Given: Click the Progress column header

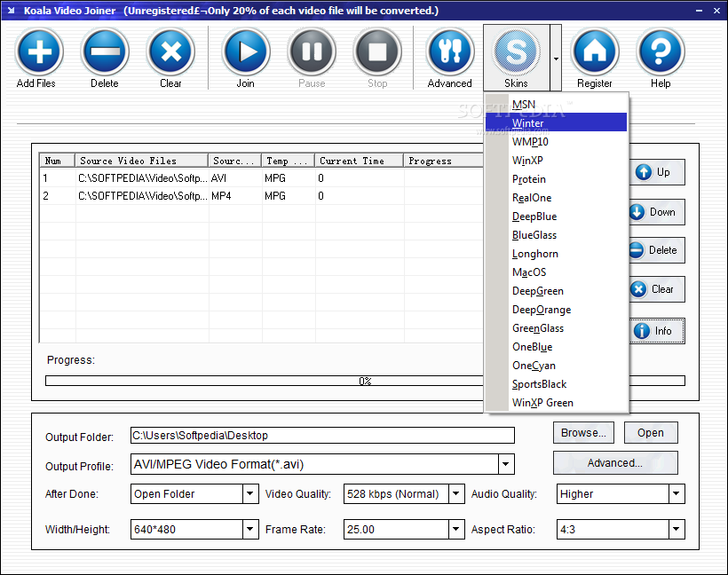Looking at the screenshot, I should (443, 161).
